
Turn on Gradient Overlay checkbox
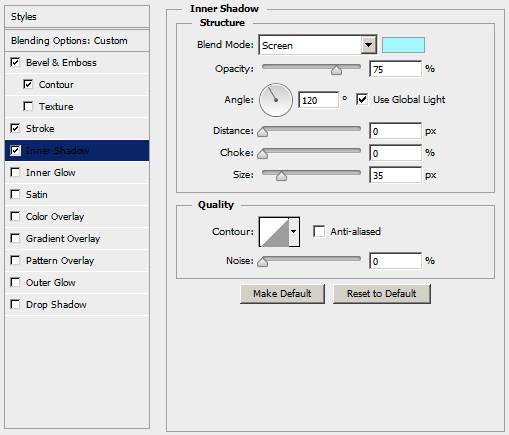click(x=15, y=238)
